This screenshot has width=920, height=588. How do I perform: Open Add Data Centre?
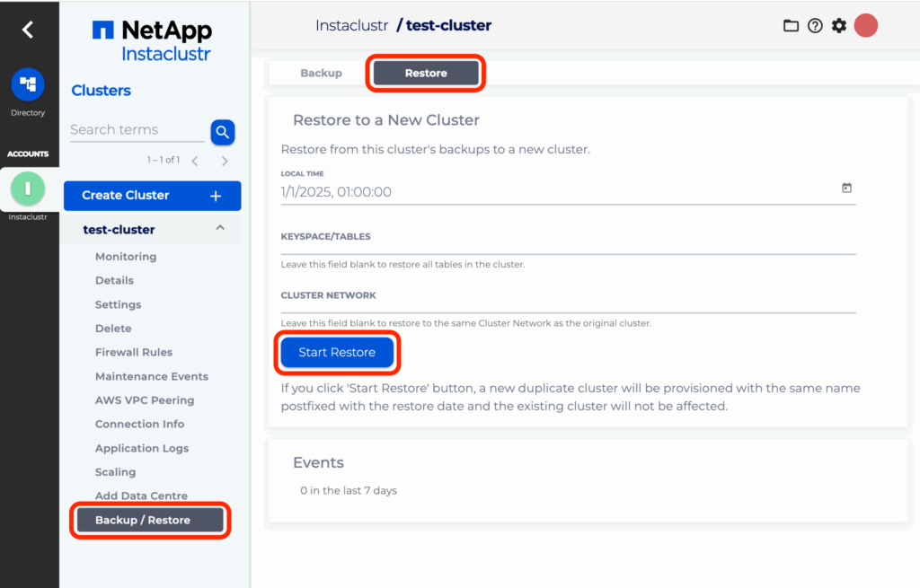[x=141, y=496]
